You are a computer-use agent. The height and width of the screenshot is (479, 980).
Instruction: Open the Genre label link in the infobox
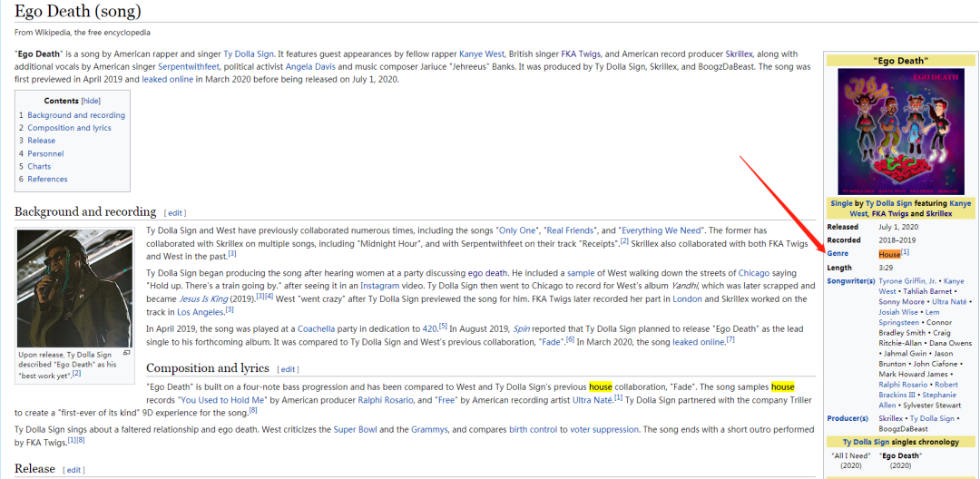coord(838,254)
